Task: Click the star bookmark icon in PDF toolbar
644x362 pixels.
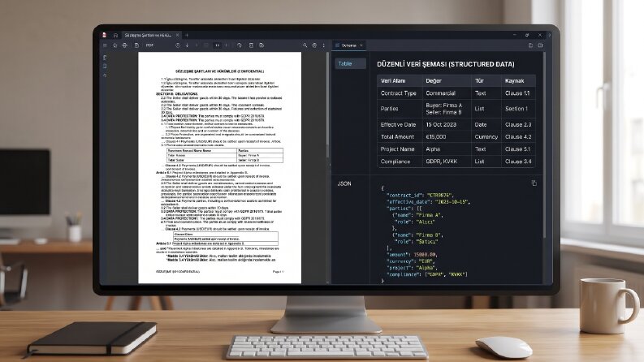Action: click(115, 45)
